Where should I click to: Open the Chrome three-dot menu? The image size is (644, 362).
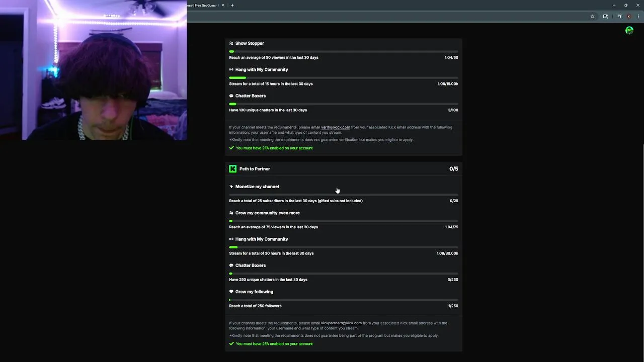tap(638, 16)
